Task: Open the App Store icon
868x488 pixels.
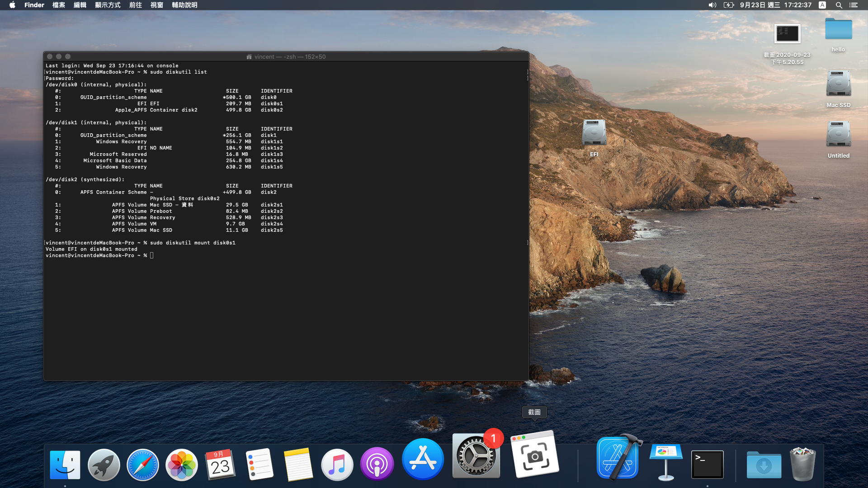Action: click(423, 459)
